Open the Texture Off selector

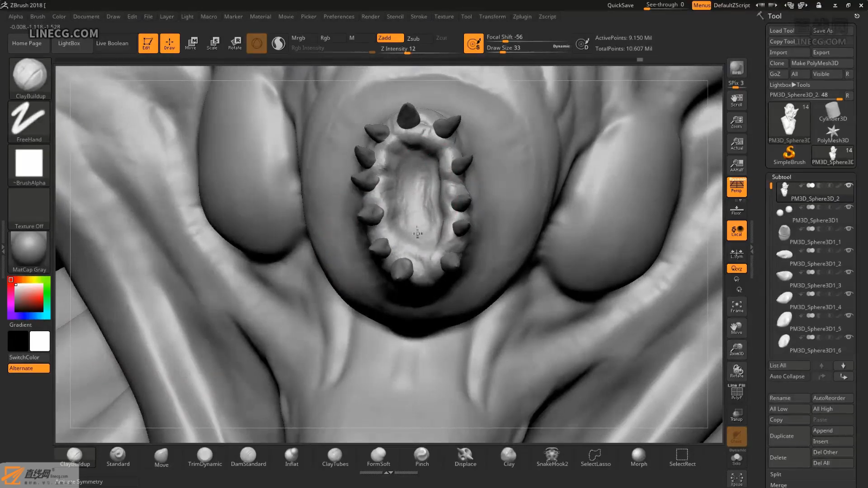[30, 209]
